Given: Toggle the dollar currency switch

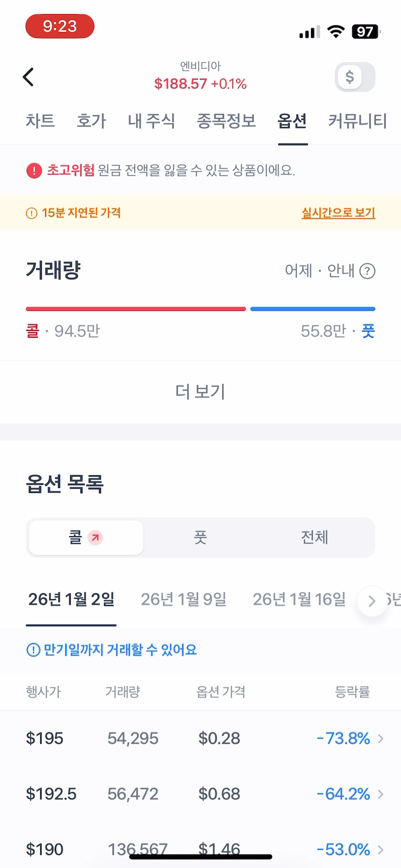Looking at the screenshot, I should 355,77.
